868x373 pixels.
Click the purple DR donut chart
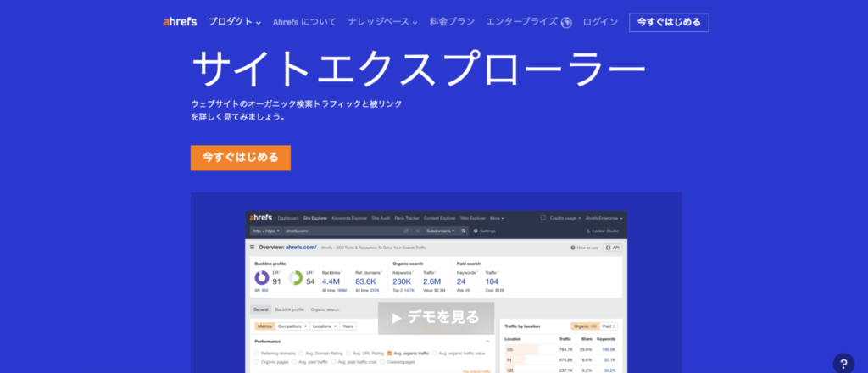coord(262,278)
